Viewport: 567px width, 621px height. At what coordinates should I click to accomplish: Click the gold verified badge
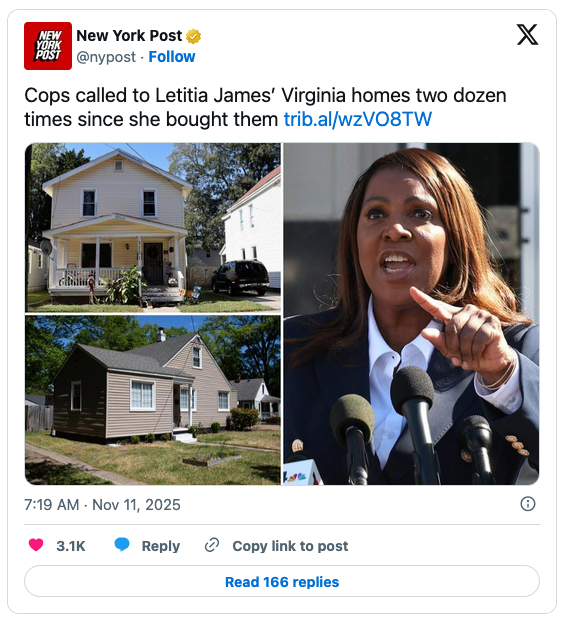point(194,36)
